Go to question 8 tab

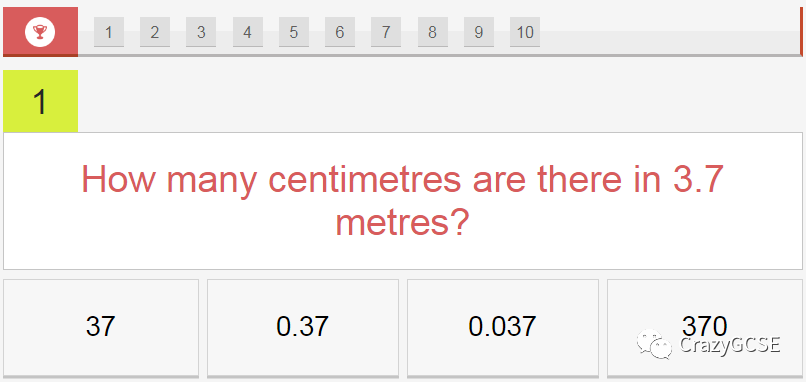point(433,32)
